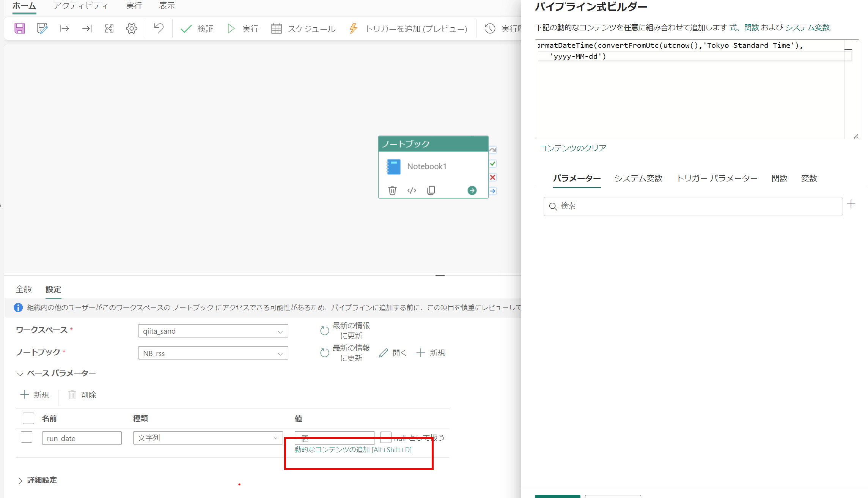Click fit-to-screen icon in toolbar
This screenshot has width=868, height=498.
[109, 28]
